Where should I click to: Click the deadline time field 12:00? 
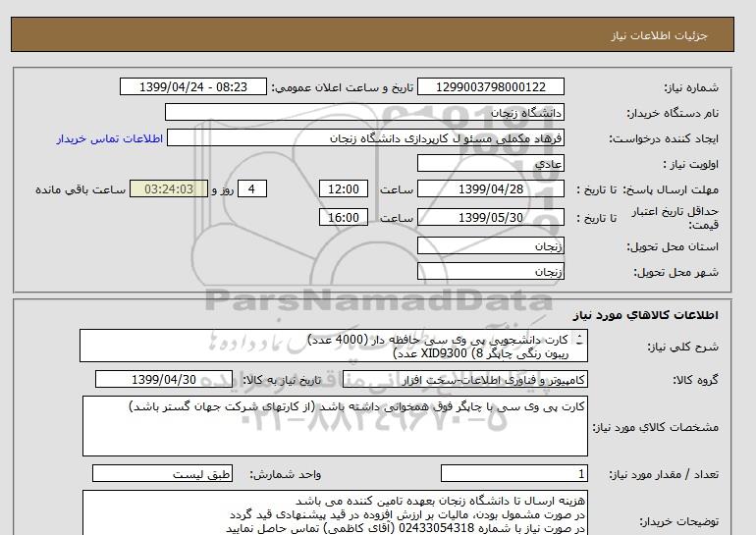pyautogui.click(x=344, y=188)
